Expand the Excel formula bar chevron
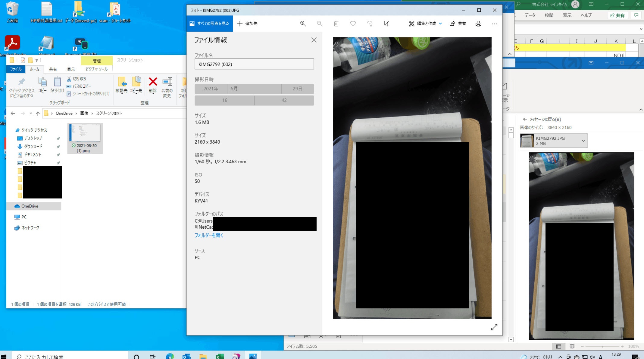The height and width of the screenshot is (359, 644). click(641, 29)
